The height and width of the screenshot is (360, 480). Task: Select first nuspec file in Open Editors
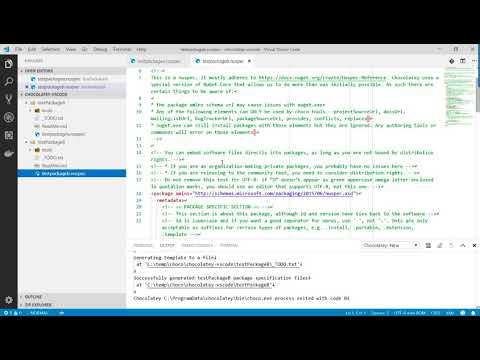(72, 79)
